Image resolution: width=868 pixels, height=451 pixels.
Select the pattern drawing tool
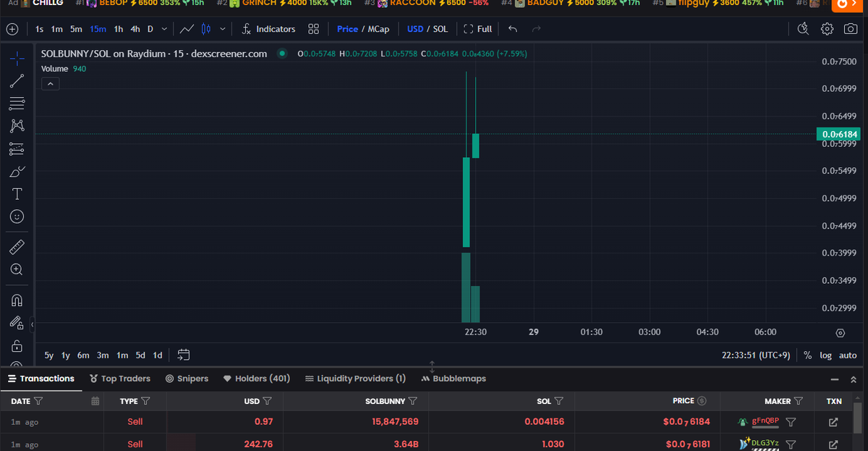click(x=17, y=126)
